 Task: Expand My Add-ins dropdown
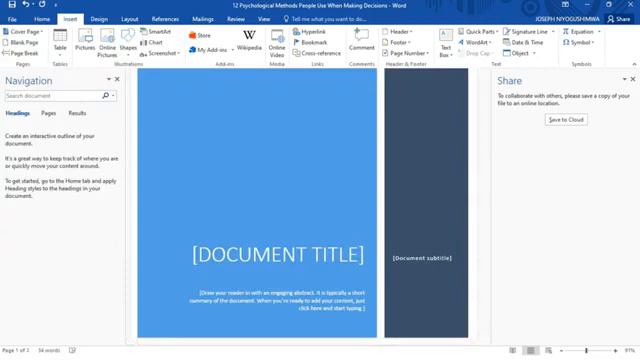point(233,50)
